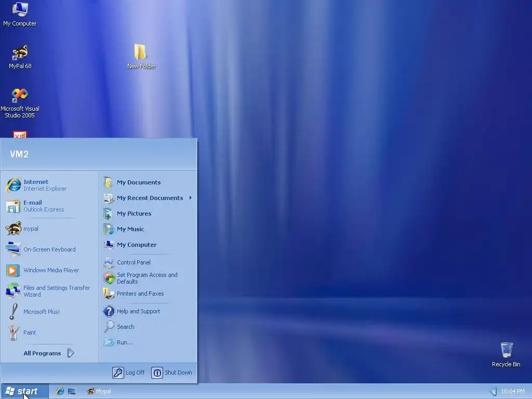
Task: Open My Pictures folder
Action: coord(148,214)
